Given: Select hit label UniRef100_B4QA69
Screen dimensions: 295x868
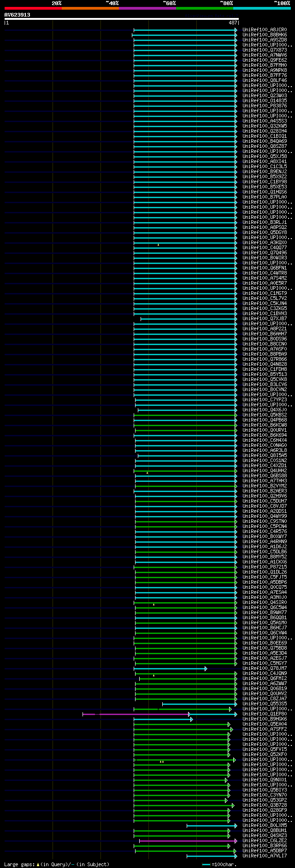Looking at the screenshot, I should pos(265,141).
